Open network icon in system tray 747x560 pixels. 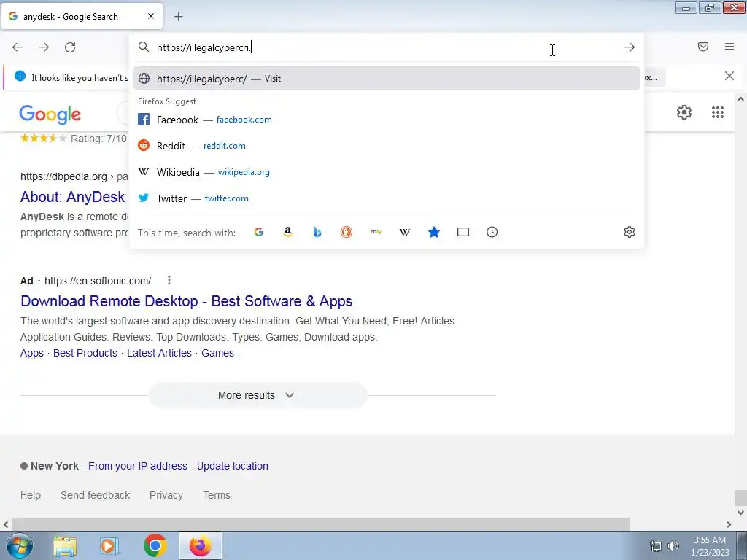pos(656,546)
